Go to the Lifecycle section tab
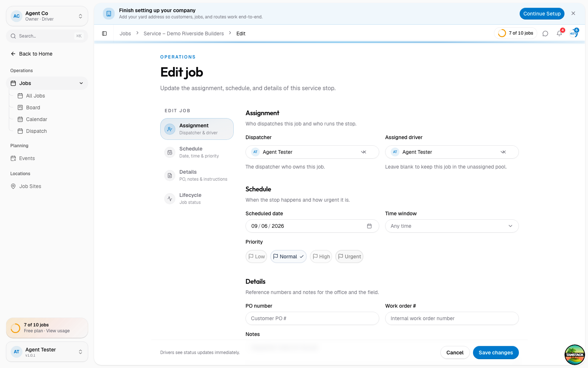Image resolution: width=588 pixels, height=368 pixels. [197, 198]
